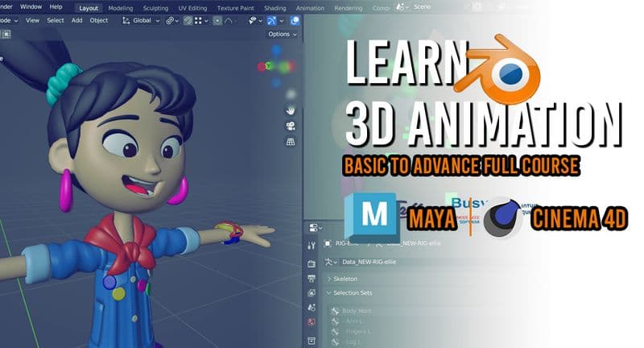The image size is (644, 348).
Task: Open the Animation workspace tab
Action: click(x=310, y=8)
